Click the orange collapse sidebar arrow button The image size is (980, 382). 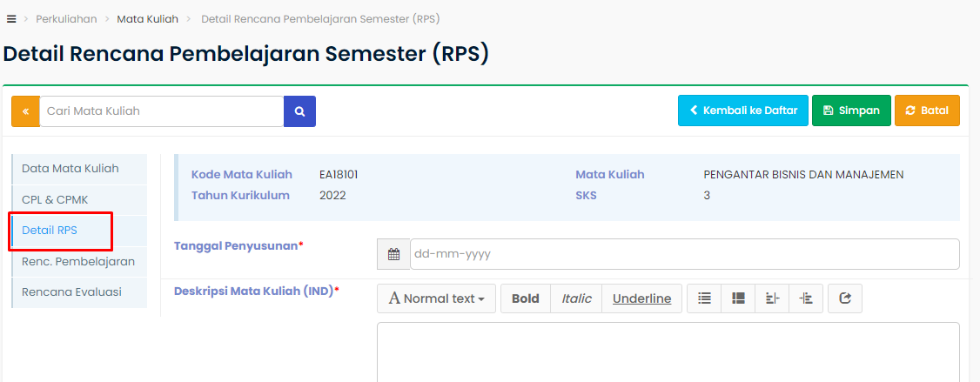click(25, 111)
